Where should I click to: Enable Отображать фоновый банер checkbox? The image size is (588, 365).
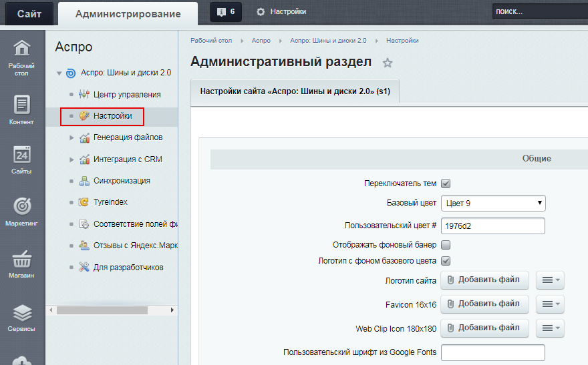coord(446,245)
